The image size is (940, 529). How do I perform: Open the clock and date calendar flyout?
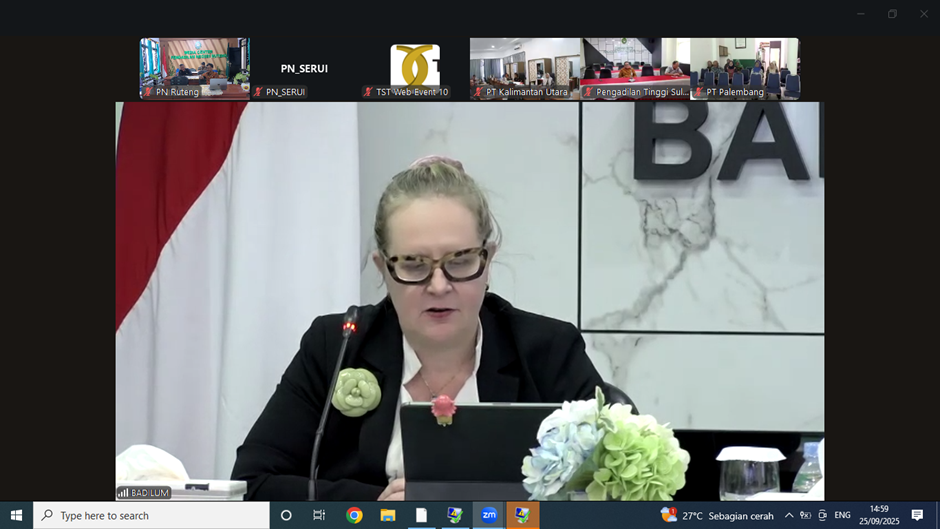pos(878,515)
